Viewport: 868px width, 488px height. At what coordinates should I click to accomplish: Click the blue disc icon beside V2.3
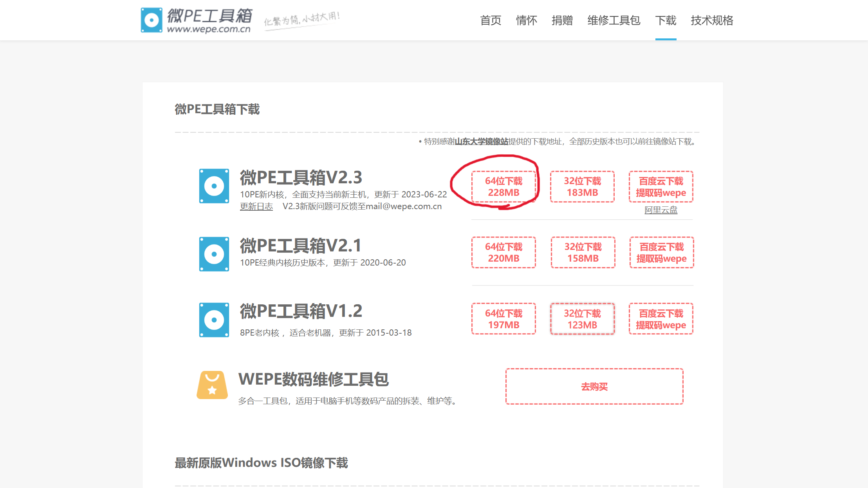click(214, 186)
